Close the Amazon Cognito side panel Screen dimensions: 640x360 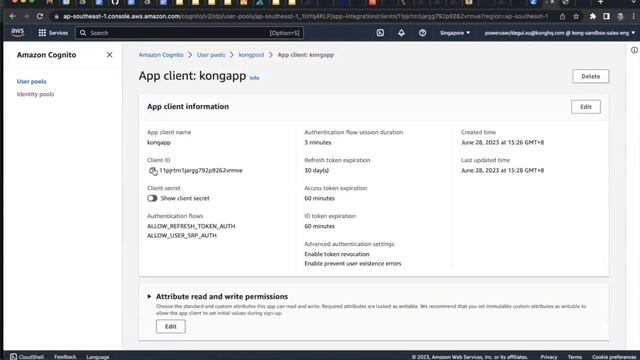coord(109,55)
